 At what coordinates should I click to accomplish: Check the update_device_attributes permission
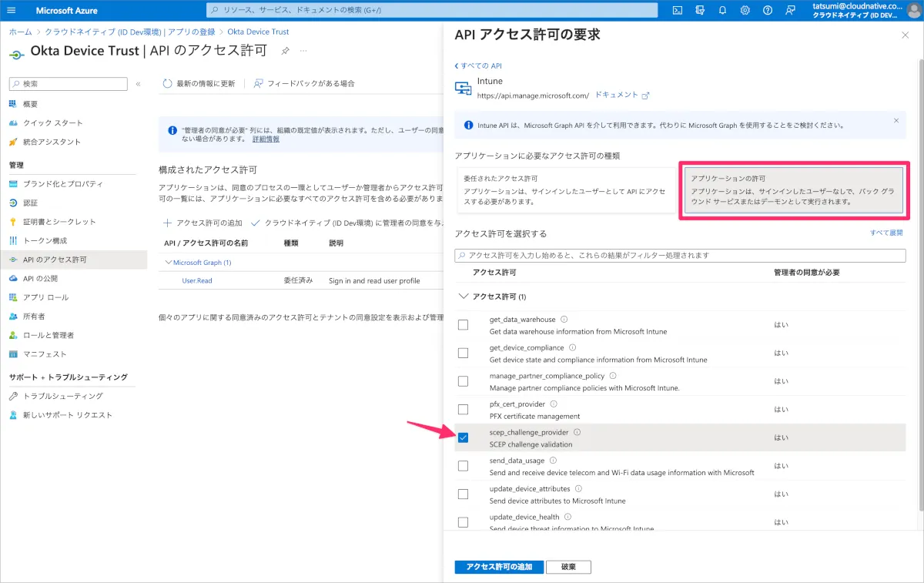click(x=463, y=494)
